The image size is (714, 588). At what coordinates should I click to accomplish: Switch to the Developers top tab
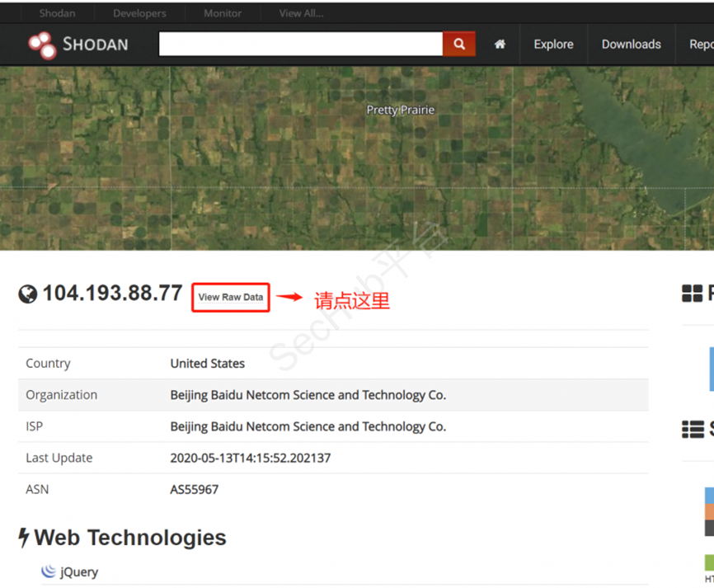click(x=139, y=13)
